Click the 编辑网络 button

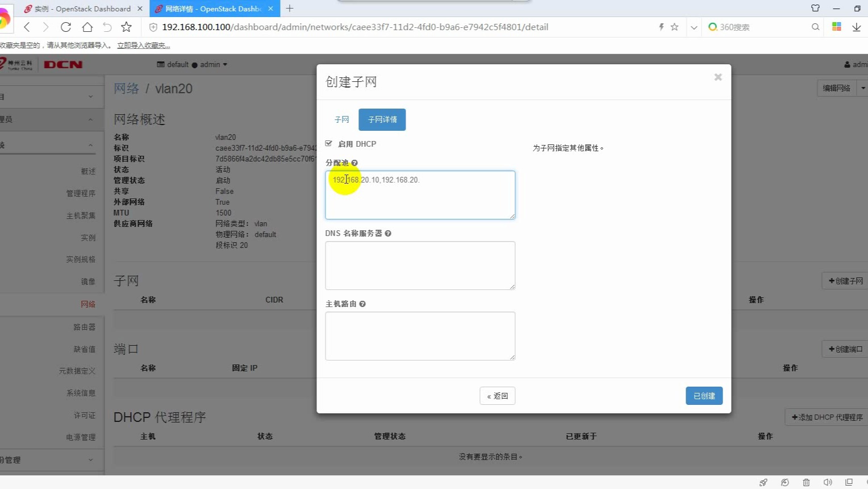pyautogui.click(x=837, y=88)
